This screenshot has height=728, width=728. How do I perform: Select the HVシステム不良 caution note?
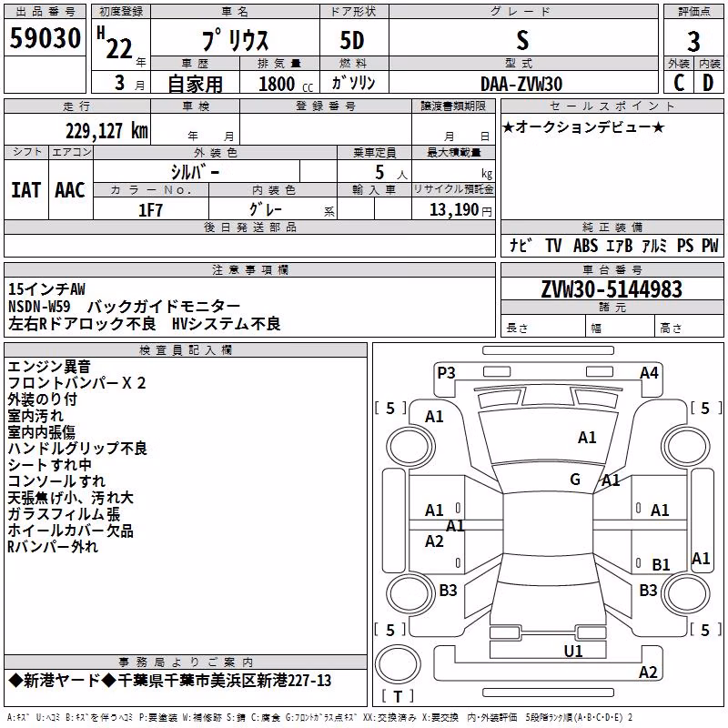click(x=226, y=324)
